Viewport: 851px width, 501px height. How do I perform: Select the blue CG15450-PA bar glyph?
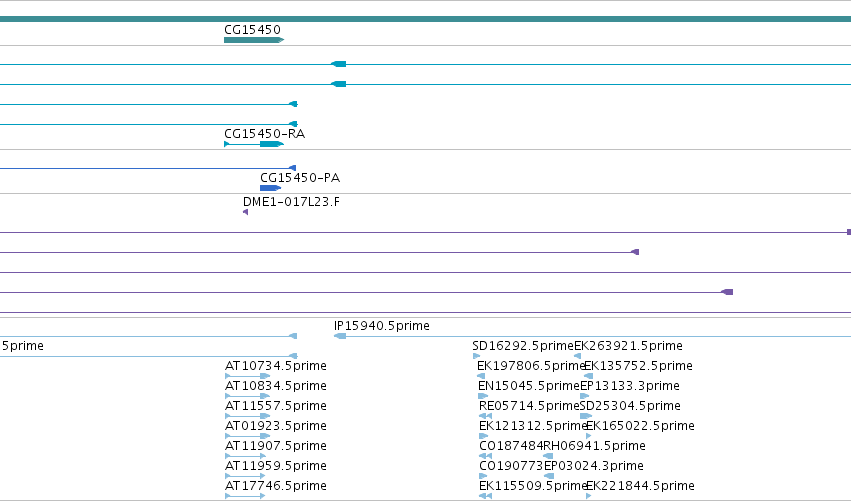(x=270, y=188)
